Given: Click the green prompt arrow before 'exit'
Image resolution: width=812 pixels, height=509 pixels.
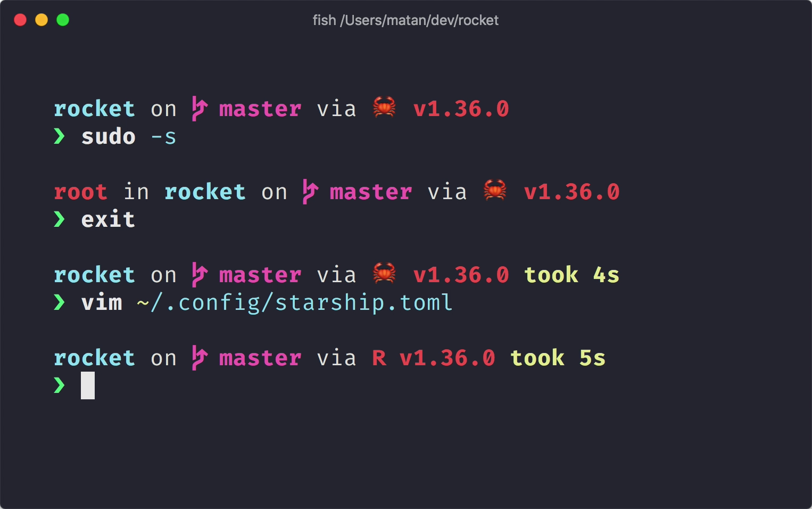Looking at the screenshot, I should click(x=60, y=219).
